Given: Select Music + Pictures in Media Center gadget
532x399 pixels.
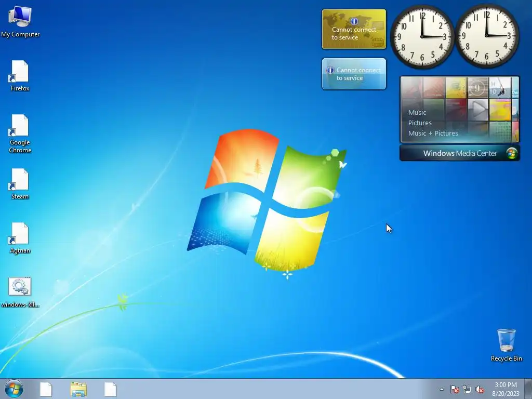Looking at the screenshot, I should (433, 134).
